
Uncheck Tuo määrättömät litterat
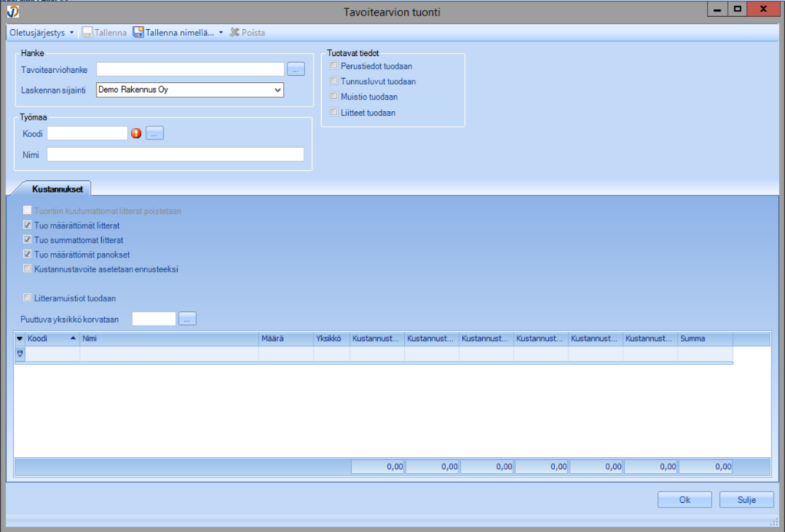pyautogui.click(x=28, y=225)
